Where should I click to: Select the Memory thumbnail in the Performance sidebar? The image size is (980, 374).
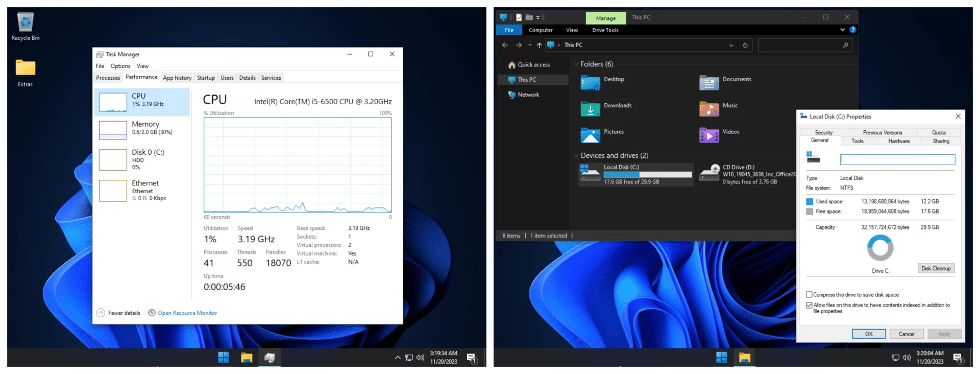pyautogui.click(x=113, y=130)
